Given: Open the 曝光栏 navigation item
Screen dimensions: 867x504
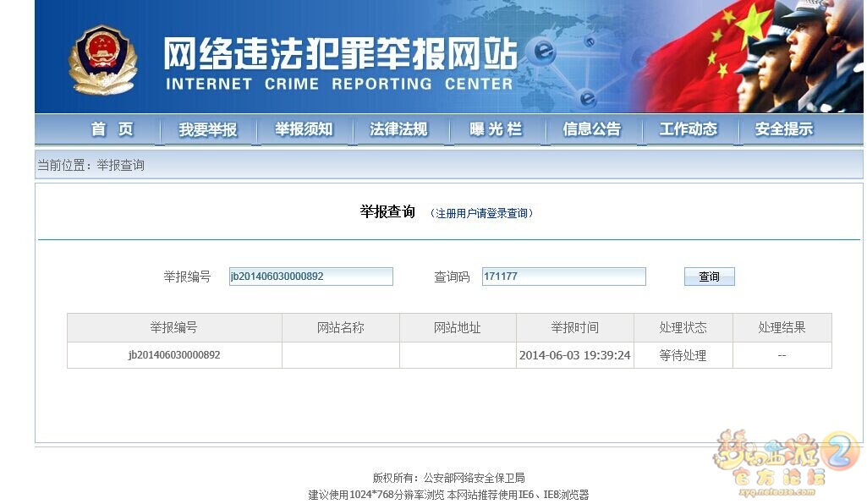Looking at the screenshot, I should 497,129.
